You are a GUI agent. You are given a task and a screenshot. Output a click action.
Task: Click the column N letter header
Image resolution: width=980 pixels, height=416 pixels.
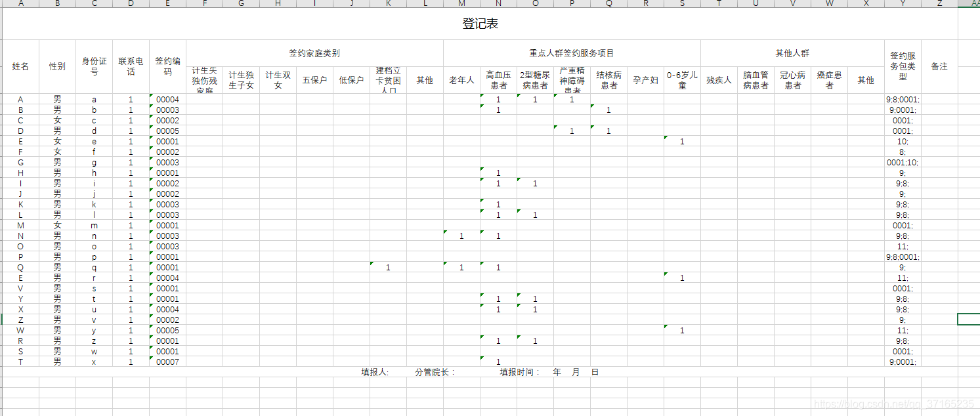pos(498,4)
